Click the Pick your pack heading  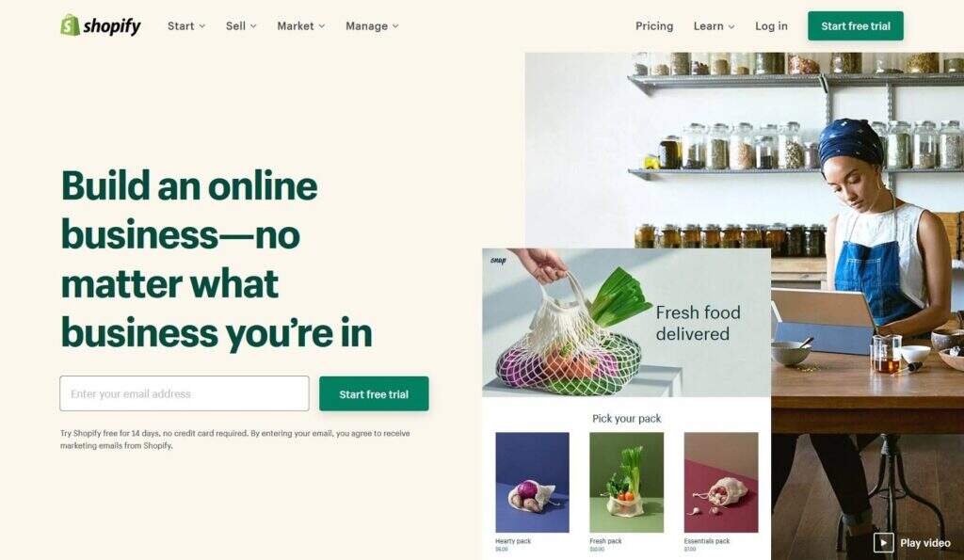coord(626,419)
